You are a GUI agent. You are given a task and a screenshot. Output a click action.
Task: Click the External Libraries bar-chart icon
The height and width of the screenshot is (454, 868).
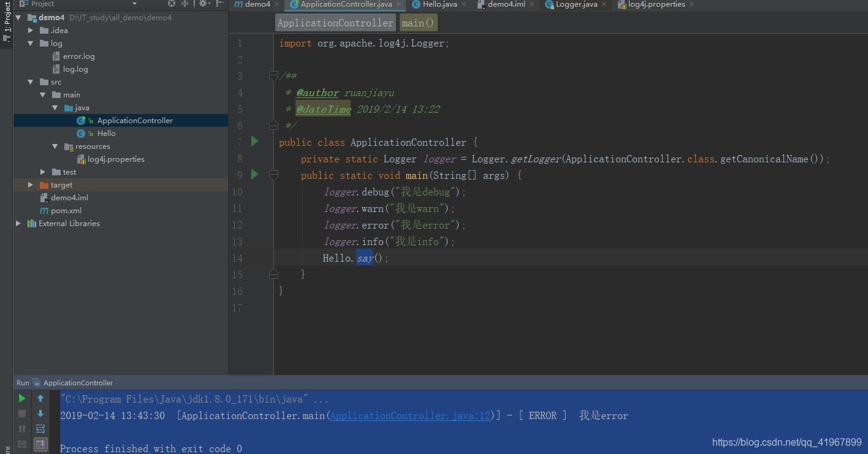(32, 224)
